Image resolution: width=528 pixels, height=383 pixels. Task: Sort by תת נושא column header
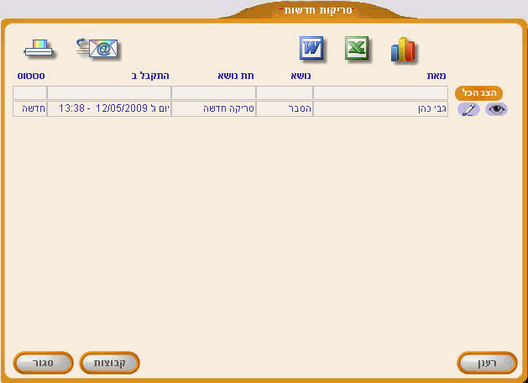[236, 76]
